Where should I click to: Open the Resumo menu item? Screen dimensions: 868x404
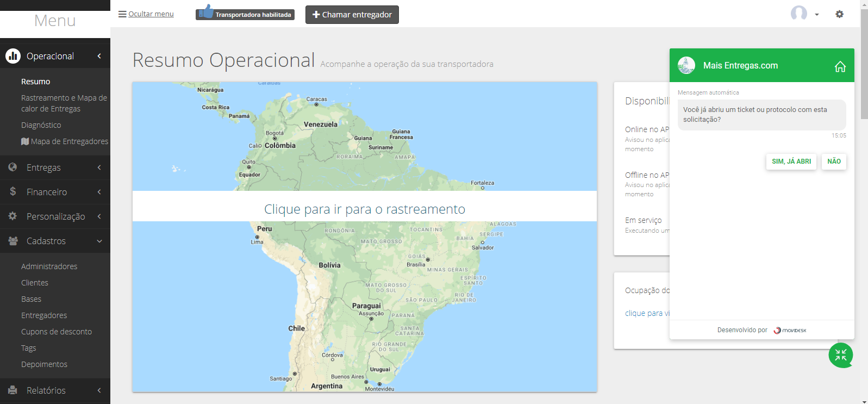click(x=36, y=82)
